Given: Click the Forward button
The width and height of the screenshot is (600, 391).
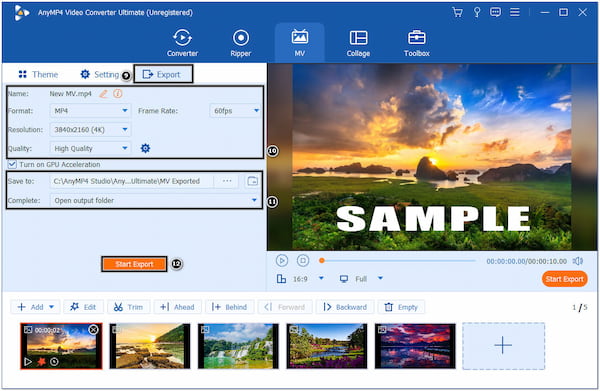Looking at the screenshot, I should point(285,307).
